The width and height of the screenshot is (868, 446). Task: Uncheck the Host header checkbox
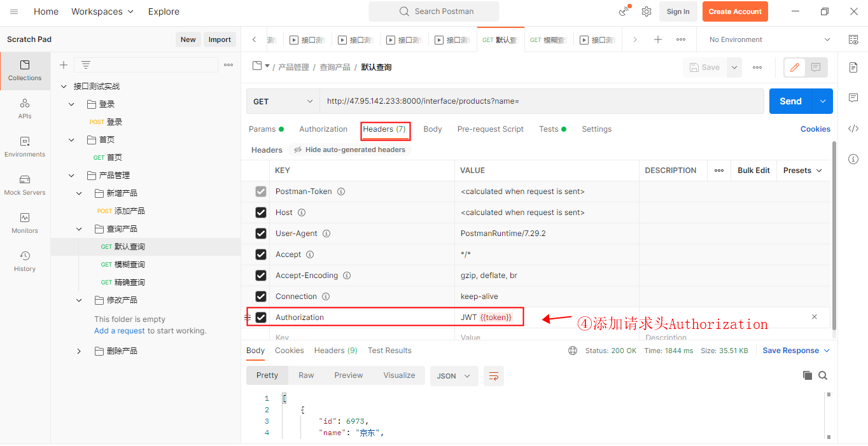[x=261, y=213]
